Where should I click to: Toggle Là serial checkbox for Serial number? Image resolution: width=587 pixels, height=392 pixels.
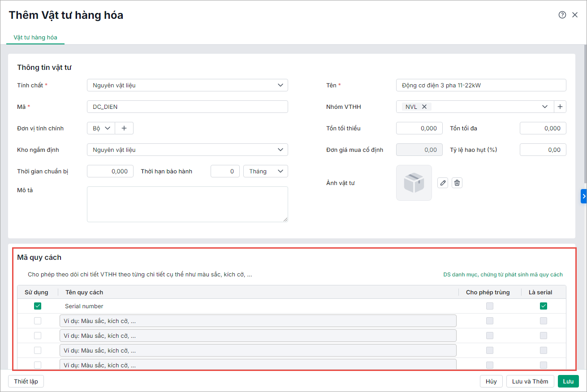(x=544, y=306)
